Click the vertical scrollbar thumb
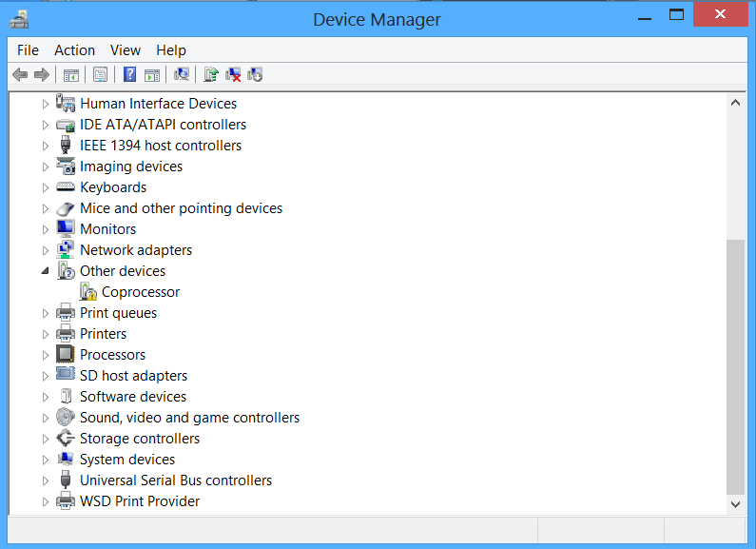This screenshot has width=756, height=549. [735, 366]
